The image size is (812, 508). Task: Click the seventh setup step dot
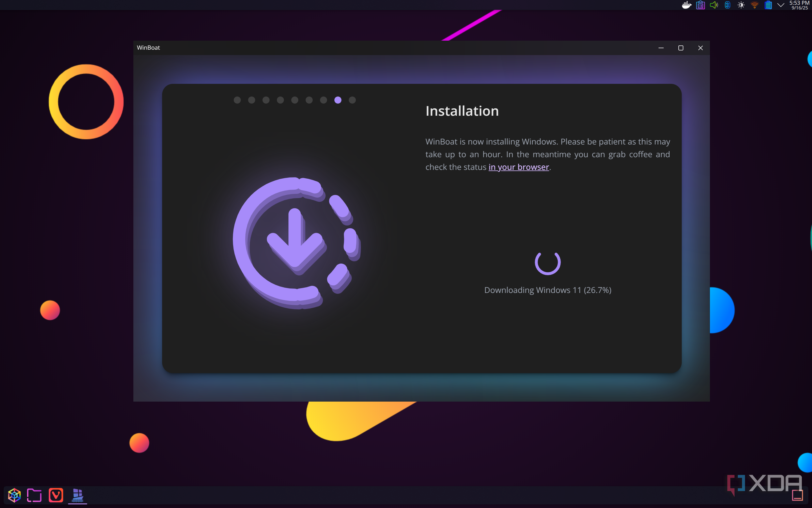pyautogui.click(x=323, y=100)
